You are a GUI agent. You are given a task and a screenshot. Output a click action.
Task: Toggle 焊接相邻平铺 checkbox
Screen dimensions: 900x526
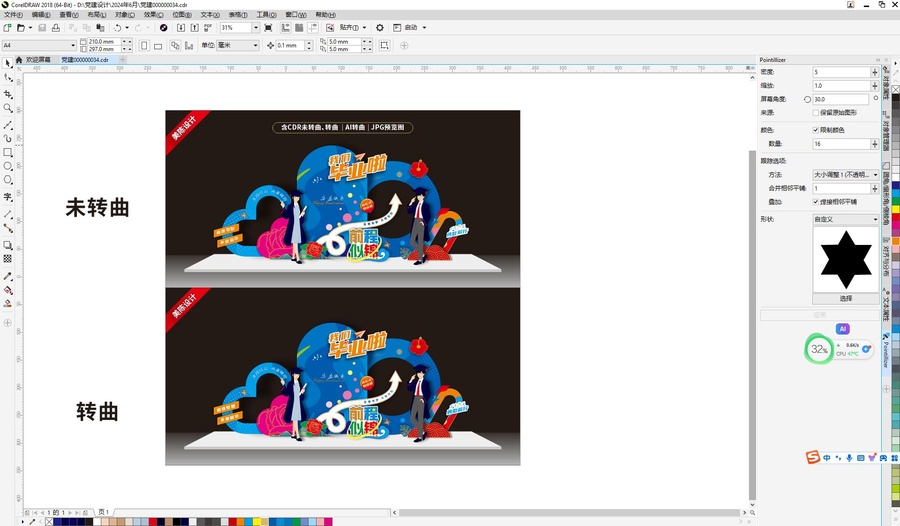pos(816,202)
